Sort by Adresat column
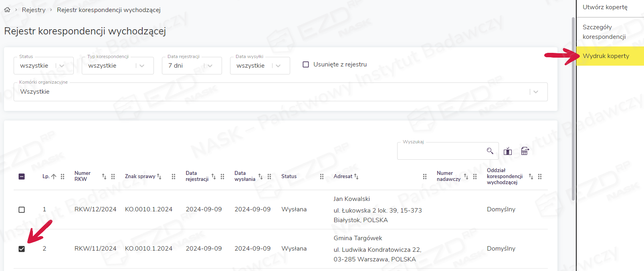Image resolution: width=644 pixels, height=271 pixels. [356, 177]
